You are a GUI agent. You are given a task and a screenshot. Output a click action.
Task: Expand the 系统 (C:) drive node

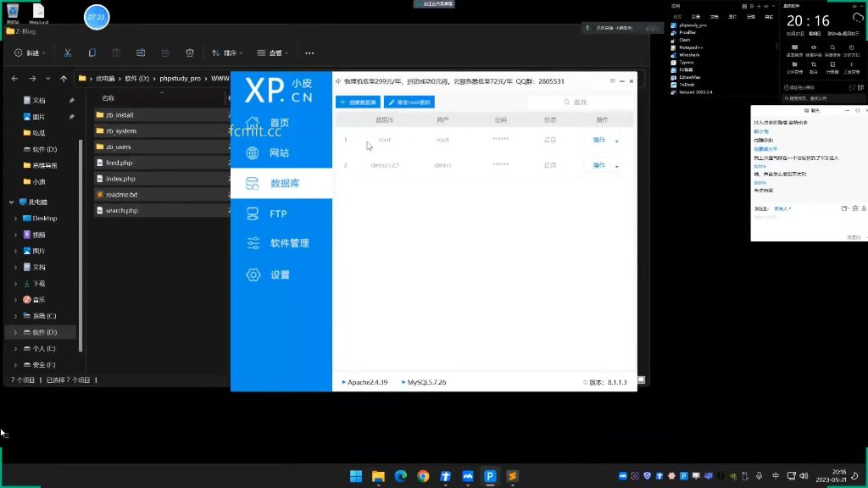click(x=15, y=316)
